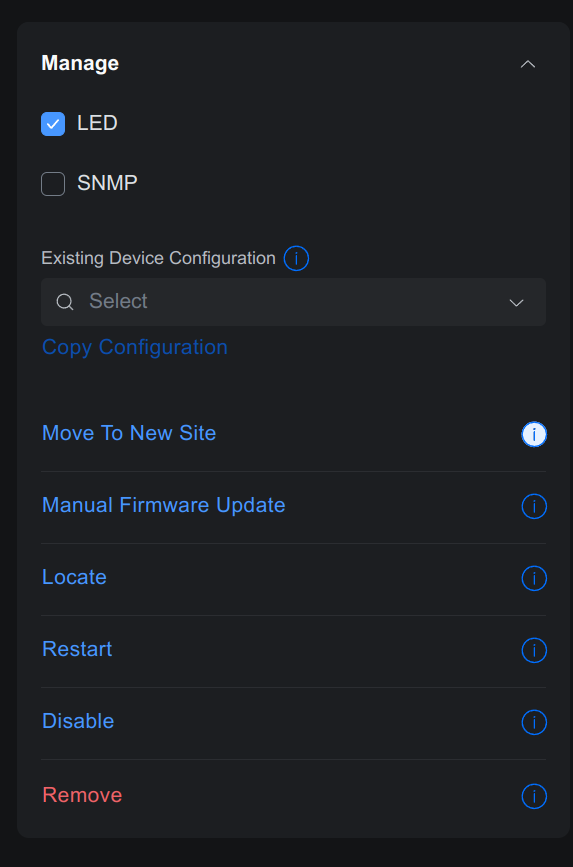
Task: Focus the Select device configuration field
Action: coord(293,302)
